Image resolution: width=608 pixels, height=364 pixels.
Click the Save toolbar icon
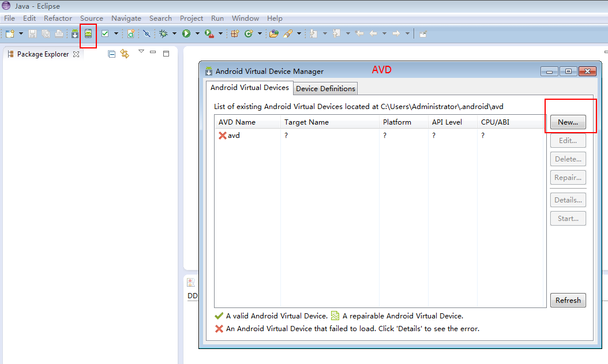[x=32, y=33]
